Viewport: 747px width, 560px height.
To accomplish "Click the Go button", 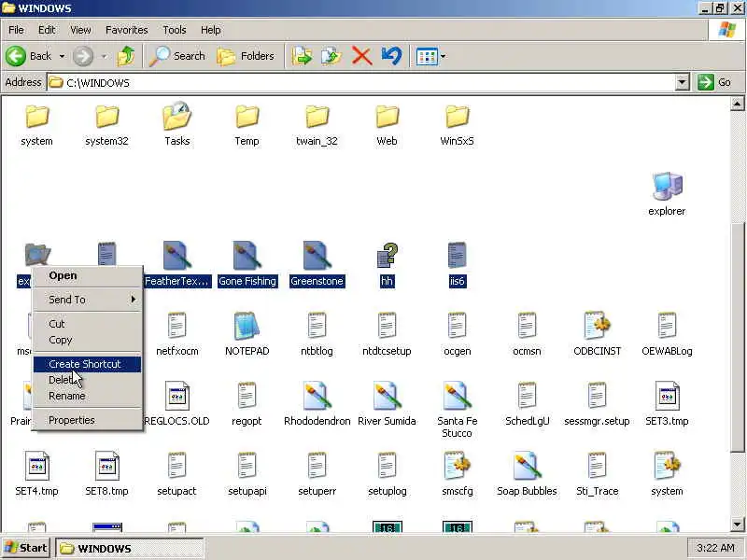I will point(714,82).
